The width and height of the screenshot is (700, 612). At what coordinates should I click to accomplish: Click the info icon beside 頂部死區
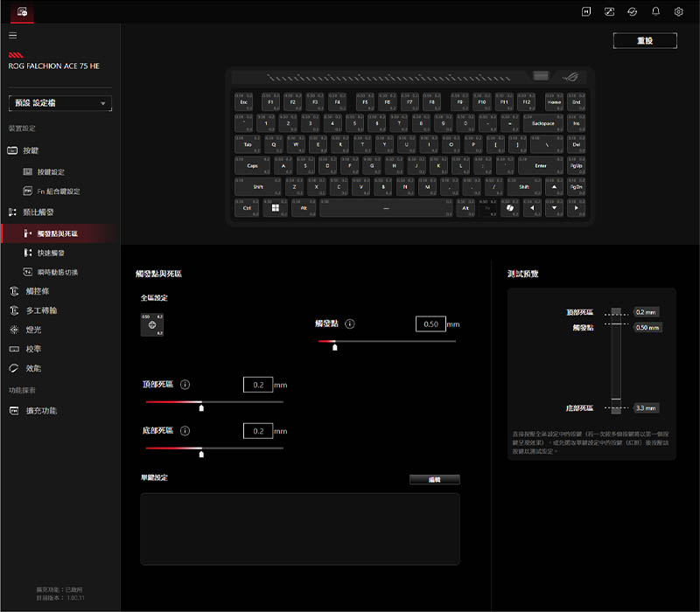[185, 384]
